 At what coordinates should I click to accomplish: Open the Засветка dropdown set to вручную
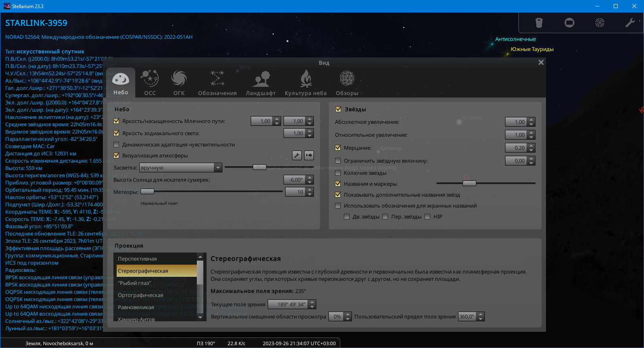181,168
